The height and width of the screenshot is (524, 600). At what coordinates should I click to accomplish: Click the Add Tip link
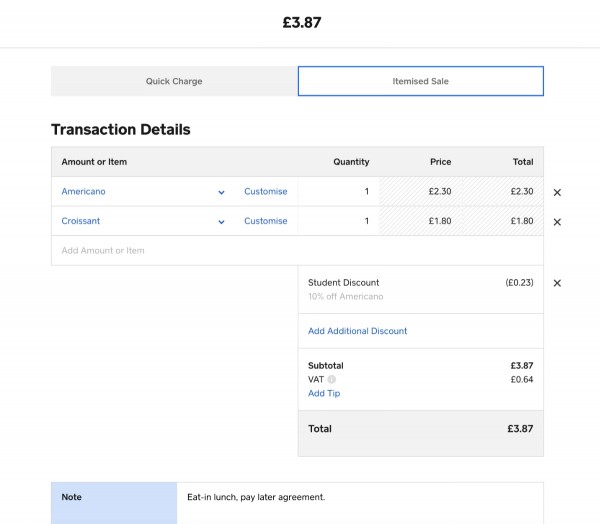click(324, 394)
